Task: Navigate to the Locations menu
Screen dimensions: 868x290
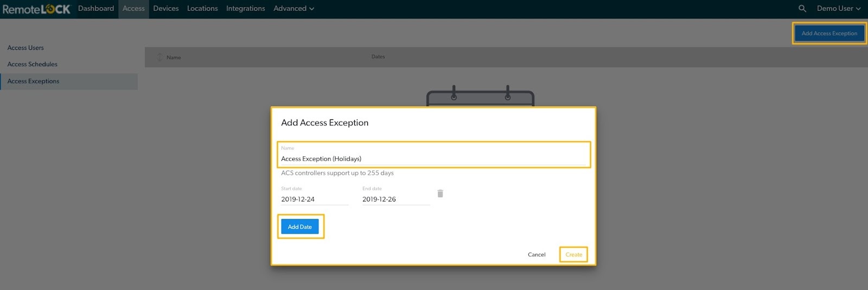Action: tap(202, 9)
